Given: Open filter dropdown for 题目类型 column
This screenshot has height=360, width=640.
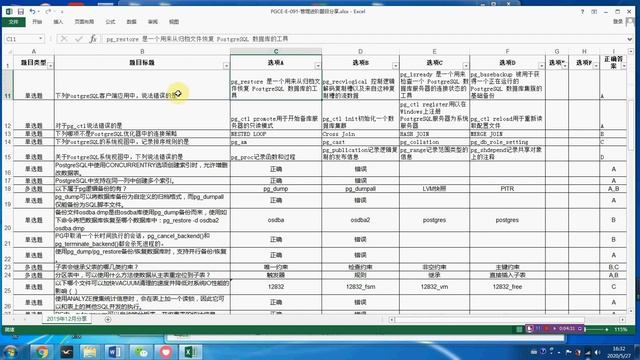Looking at the screenshot, I should click(x=50, y=66).
